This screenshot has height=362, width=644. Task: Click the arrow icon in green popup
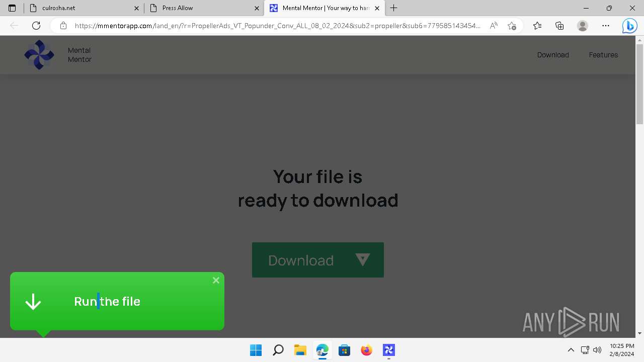[x=33, y=302]
